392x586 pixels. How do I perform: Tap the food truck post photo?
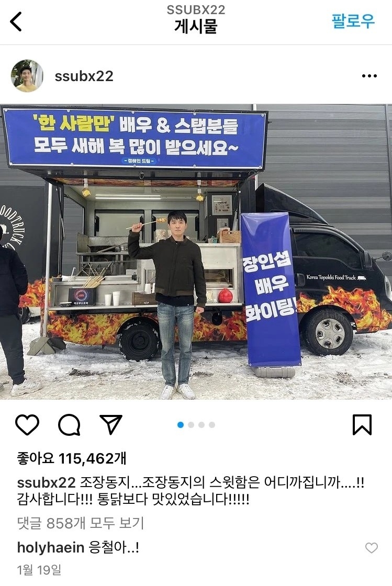(196, 252)
